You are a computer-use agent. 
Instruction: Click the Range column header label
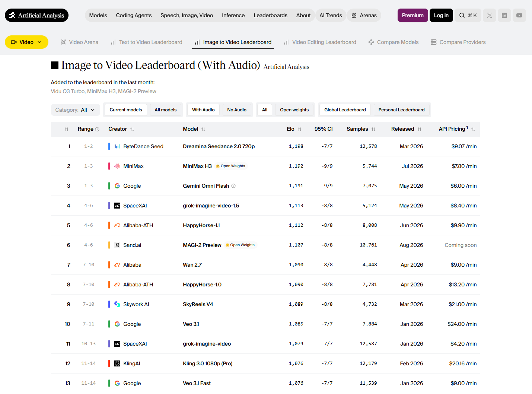coord(86,129)
